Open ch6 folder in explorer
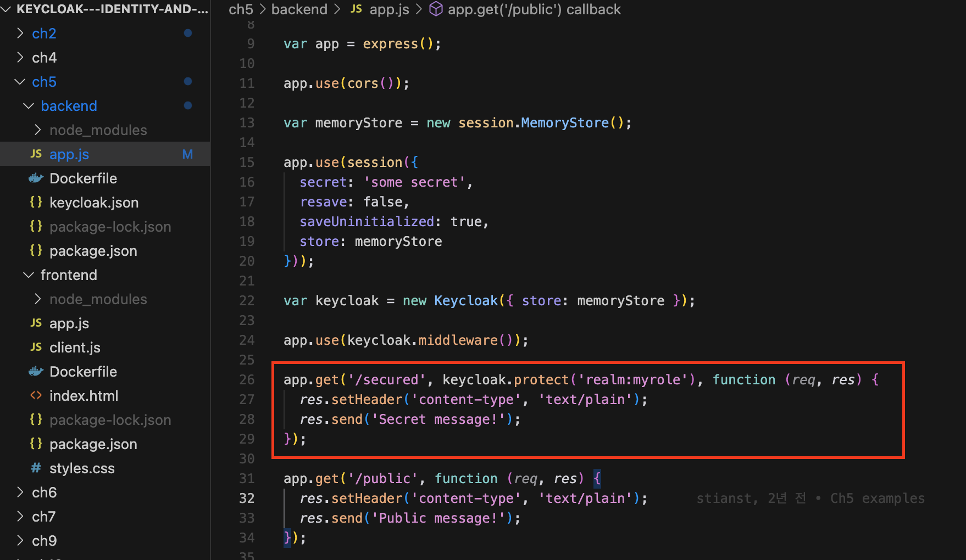This screenshot has height=560, width=966. 44,492
